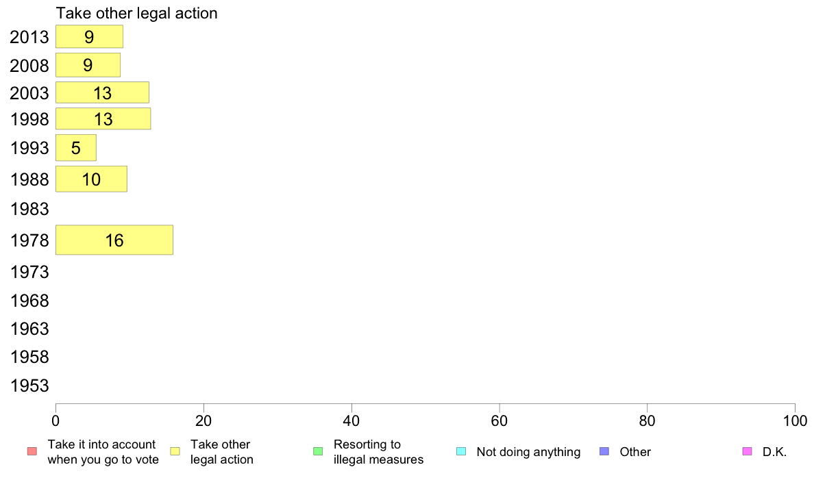Click the 100 tick on the x-axis

[x=795, y=420]
